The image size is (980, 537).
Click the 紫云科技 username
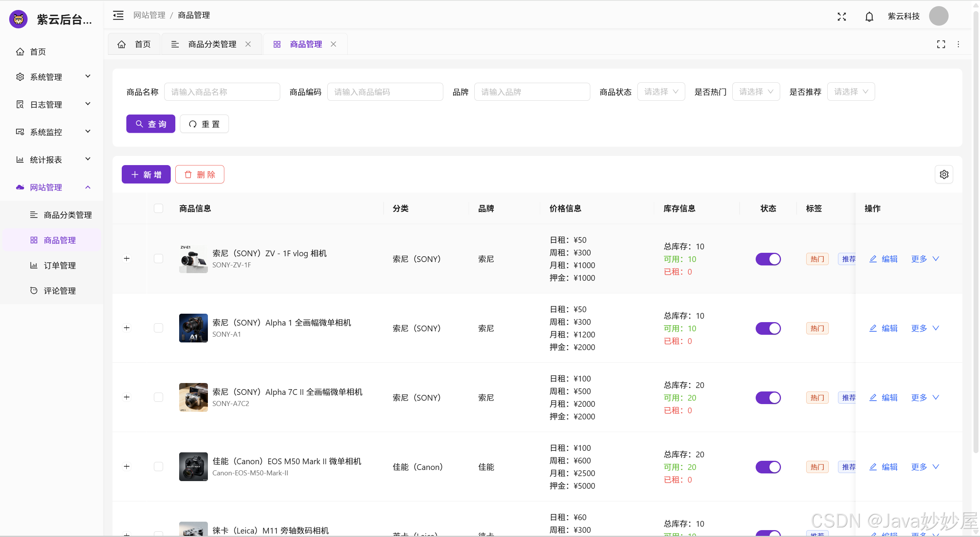point(903,16)
